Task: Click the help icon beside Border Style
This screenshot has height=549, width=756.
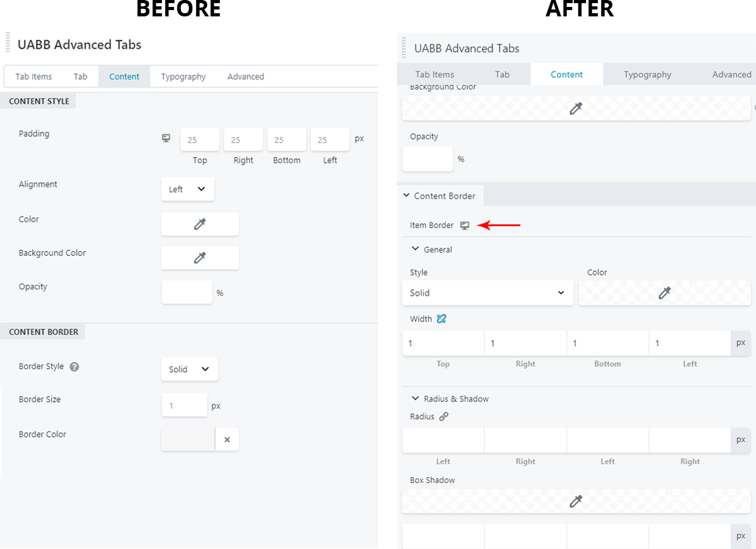Action: (x=74, y=367)
